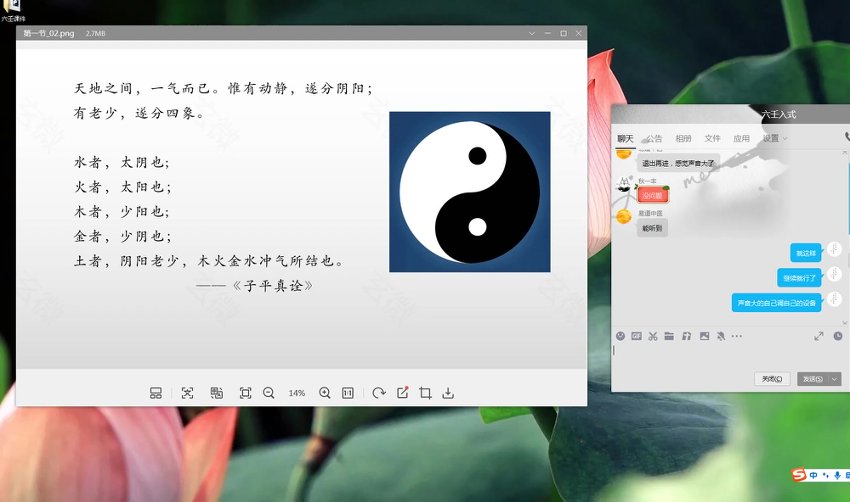This screenshot has height=502, width=850.
Task: Open the 公告 tab in chat window
Action: 654,139
